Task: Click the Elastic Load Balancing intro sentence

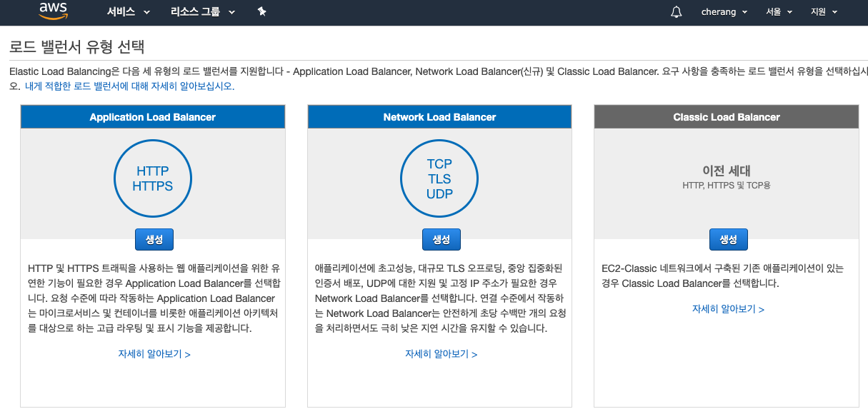Action: [439, 79]
